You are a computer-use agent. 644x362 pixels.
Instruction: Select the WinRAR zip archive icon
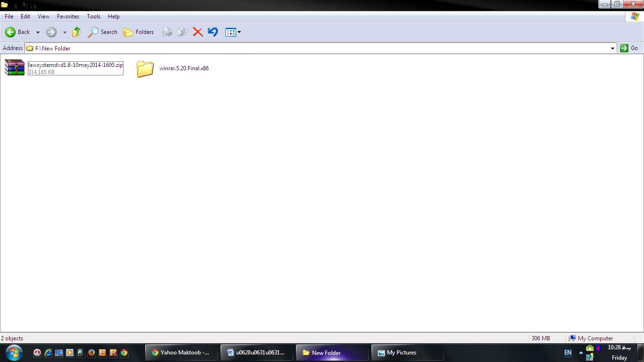pos(15,68)
